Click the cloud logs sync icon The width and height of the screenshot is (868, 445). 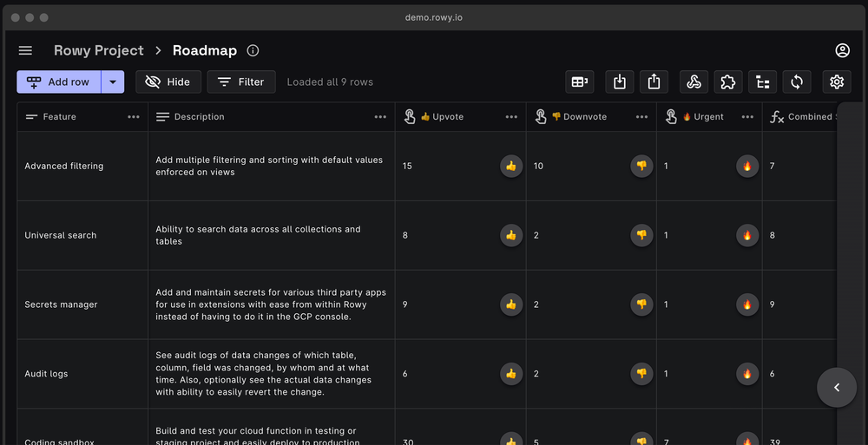tap(797, 82)
